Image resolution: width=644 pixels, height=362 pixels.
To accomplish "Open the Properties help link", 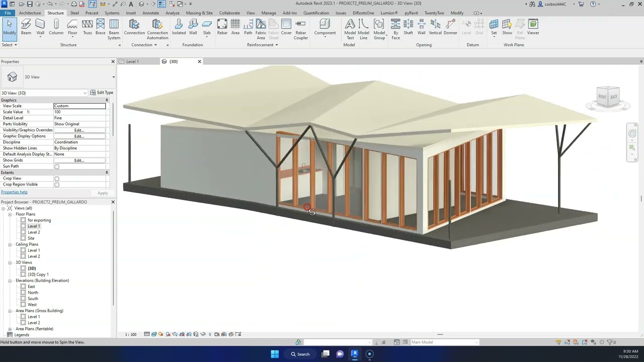I will tap(14, 192).
